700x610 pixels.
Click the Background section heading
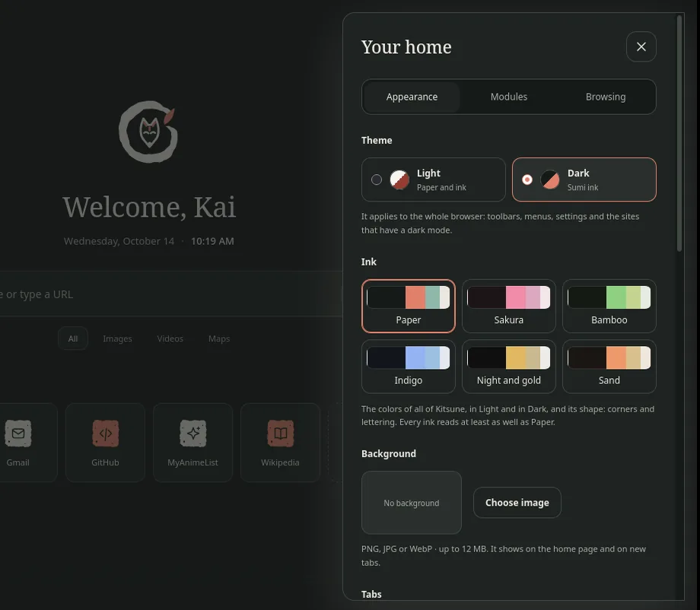(389, 454)
